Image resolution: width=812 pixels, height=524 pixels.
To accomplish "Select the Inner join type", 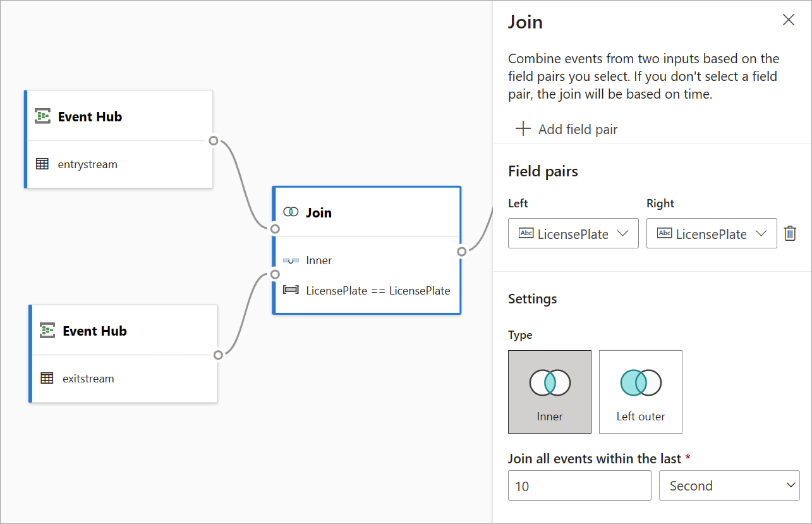I will pos(549,391).
